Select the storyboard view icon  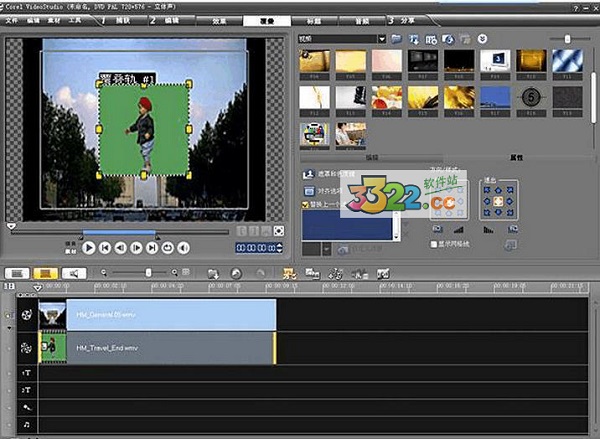(17, 273)
